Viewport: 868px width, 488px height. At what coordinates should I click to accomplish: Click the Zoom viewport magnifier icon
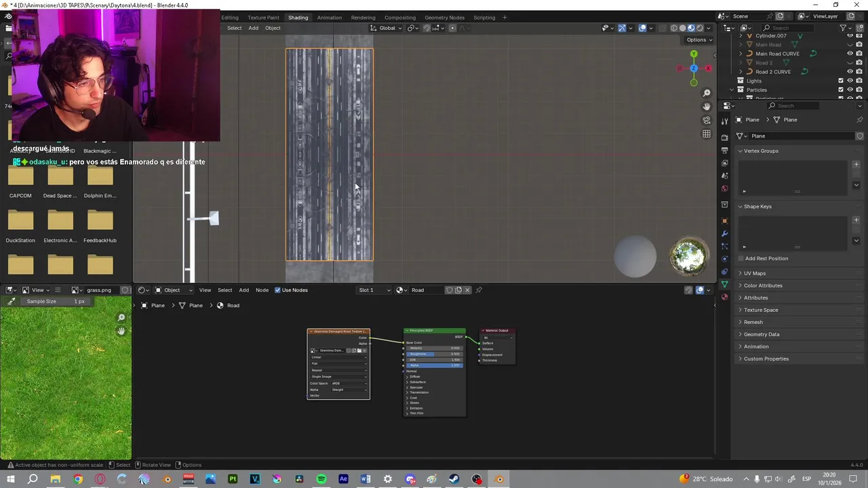(x=707, y=93)
